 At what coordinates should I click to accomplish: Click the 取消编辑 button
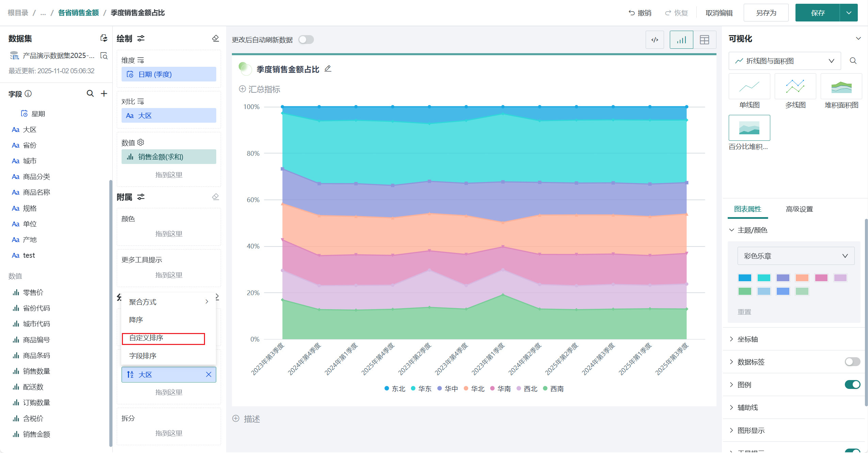(719, 13)
